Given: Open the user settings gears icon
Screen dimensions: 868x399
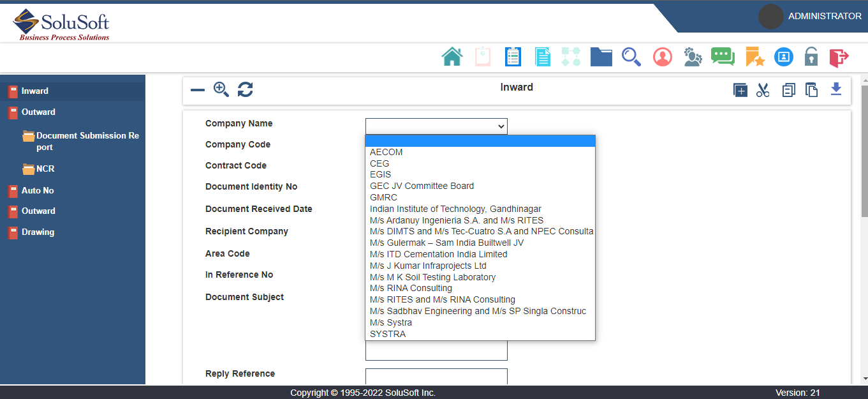Looking at the screenshot, I should pyautogui.click(x=693, y=57).
